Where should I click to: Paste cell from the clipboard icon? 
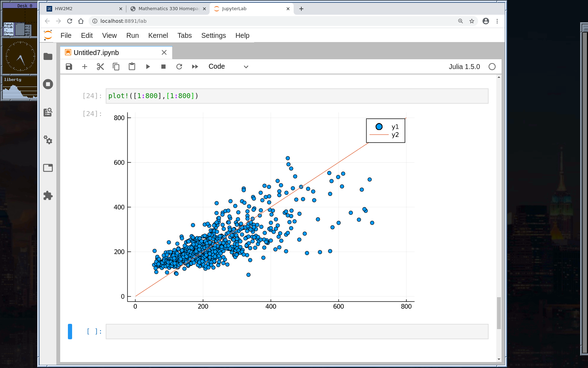tap(132, 67)
